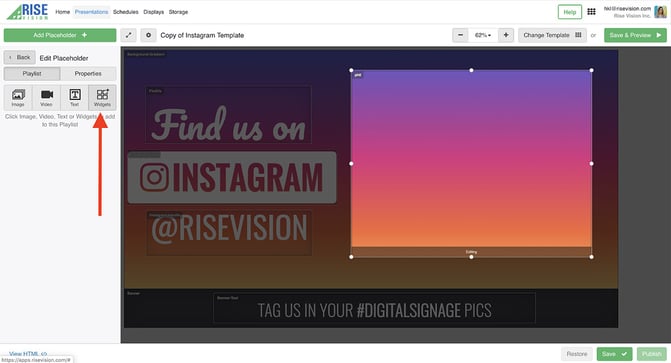Select the @RISEVISION text placeholder

[x=229, y=233]
